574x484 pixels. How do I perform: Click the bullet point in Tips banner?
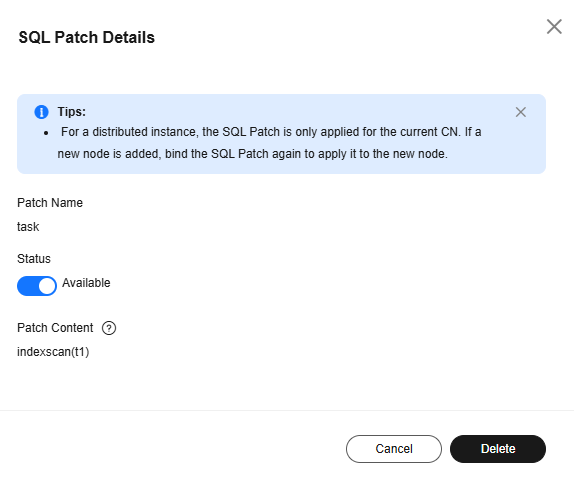click(46, 133)
